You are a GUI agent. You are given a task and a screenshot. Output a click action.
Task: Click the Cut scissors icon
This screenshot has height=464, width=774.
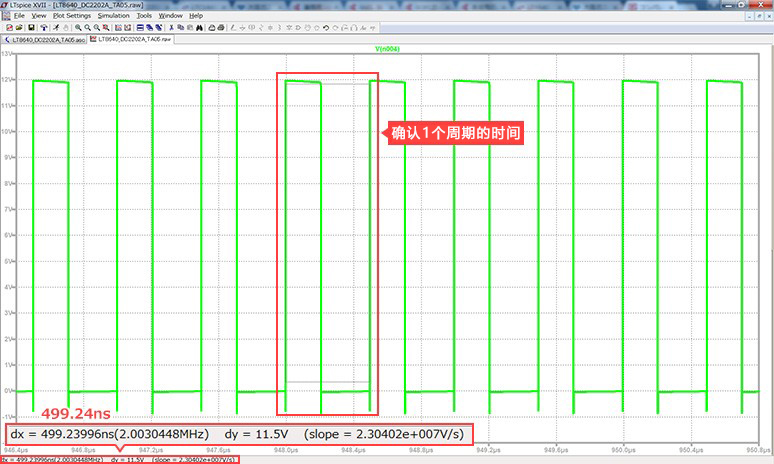[x=171, y=27]
